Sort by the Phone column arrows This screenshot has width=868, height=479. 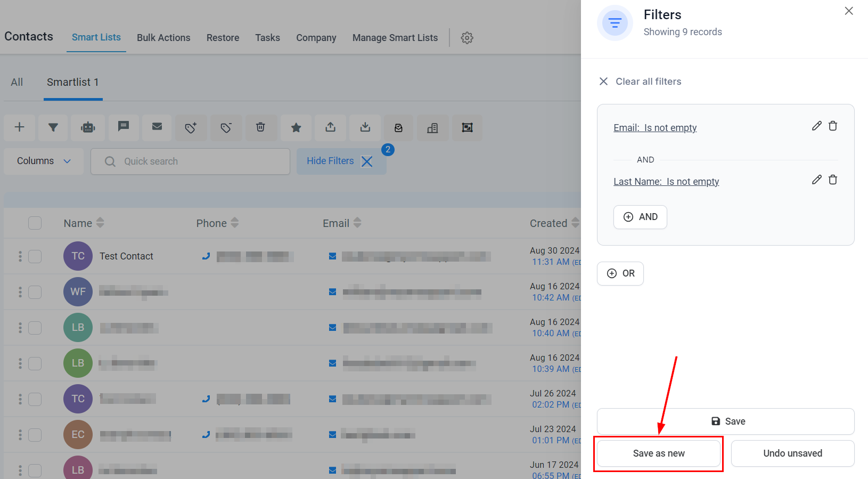[235, 223]
